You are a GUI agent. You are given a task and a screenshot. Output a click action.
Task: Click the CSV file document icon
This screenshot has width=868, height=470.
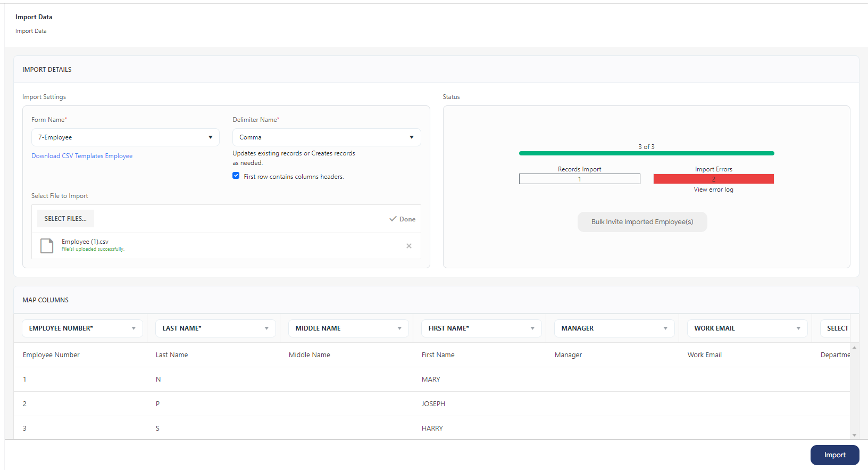tap(47, 246)
